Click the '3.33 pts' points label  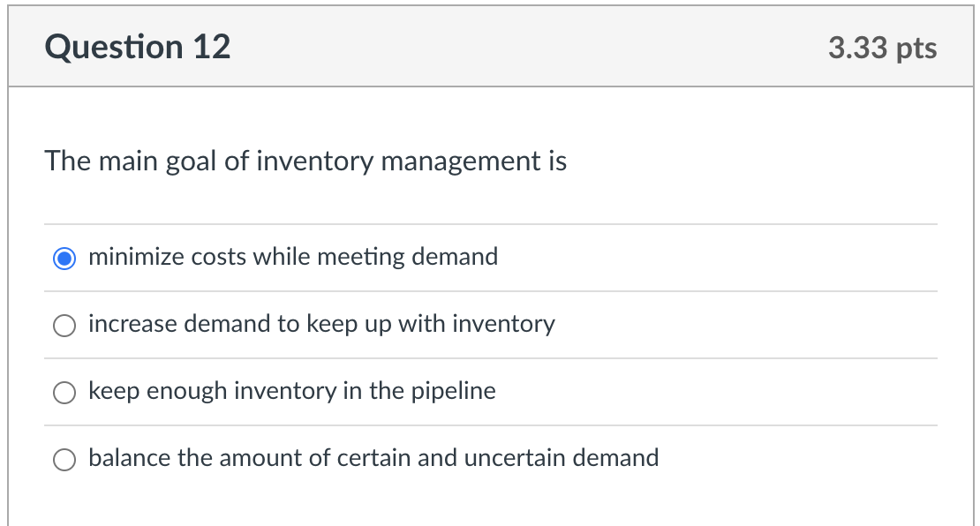(x=883, y=49)
